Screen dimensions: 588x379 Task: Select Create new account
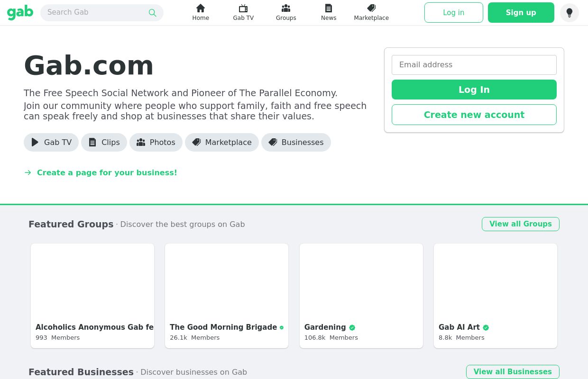pyautogui.click(x=474, y=115)
